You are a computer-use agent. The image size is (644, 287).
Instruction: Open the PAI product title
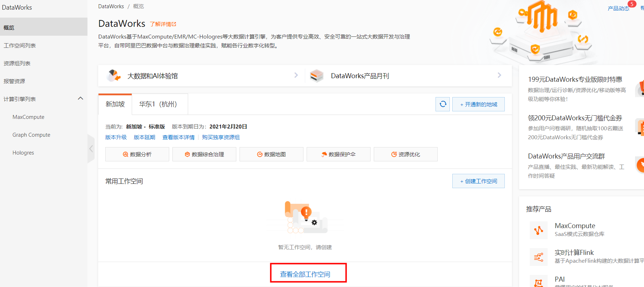[560, 279]
